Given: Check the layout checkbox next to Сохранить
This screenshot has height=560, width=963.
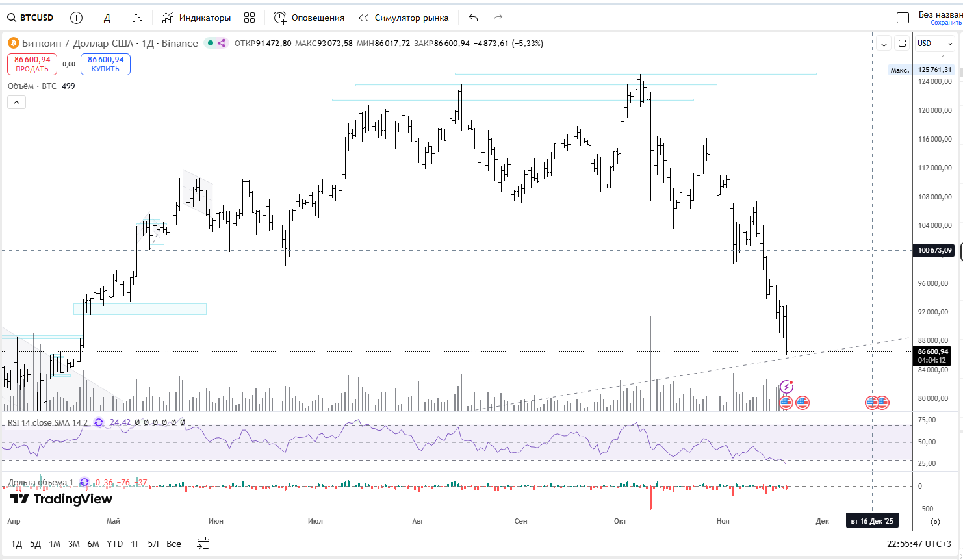Looking at the screenshot, I should 903,18.
